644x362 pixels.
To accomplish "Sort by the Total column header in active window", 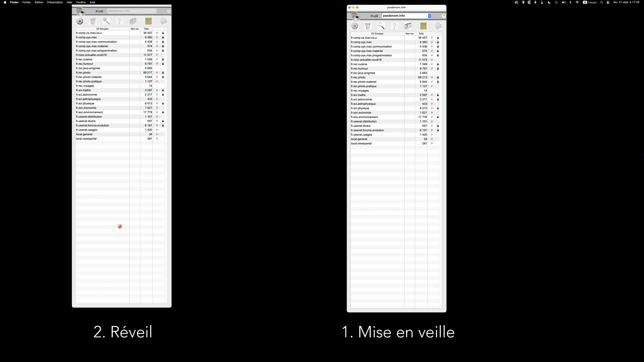I will pos(421,33).
